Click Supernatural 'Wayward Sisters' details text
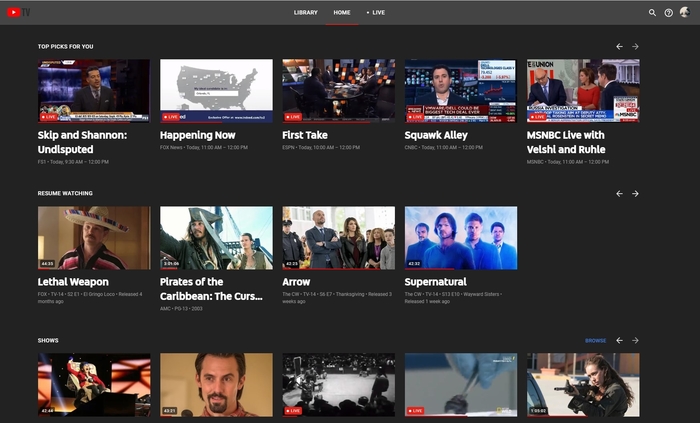Screen dimensions: 700x423 453,298
